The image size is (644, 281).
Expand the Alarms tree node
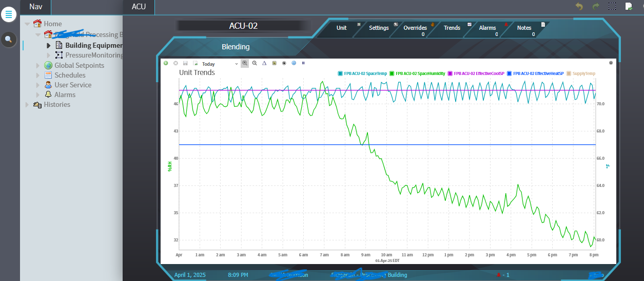[x=37, y=95]
